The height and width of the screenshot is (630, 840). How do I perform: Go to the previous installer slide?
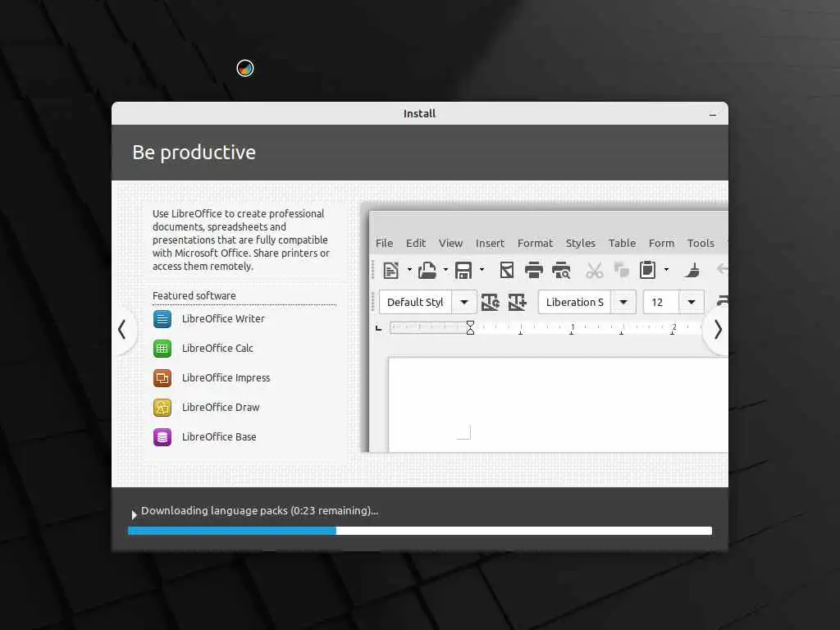[123, 330]
